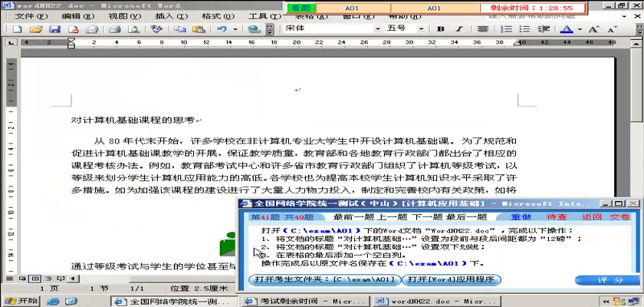Switch to Outline view
Image resolution: width=644 pixels, height=307 pixels.
(x=48, y=279)
